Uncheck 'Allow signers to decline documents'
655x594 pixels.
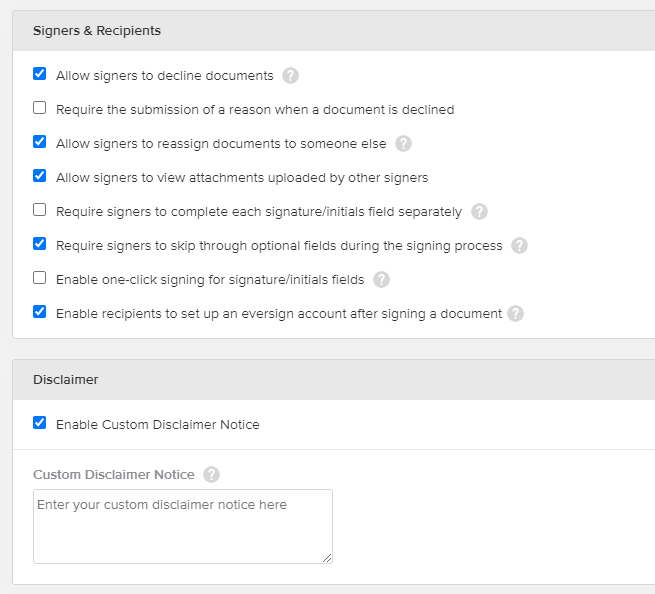pyautogui.click(x=40, y=74)
